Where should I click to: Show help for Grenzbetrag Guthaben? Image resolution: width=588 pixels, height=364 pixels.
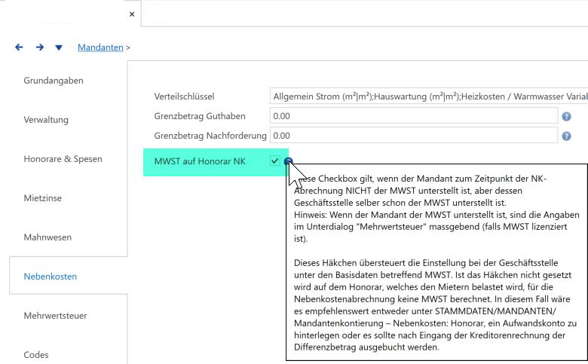click(566, 117)
